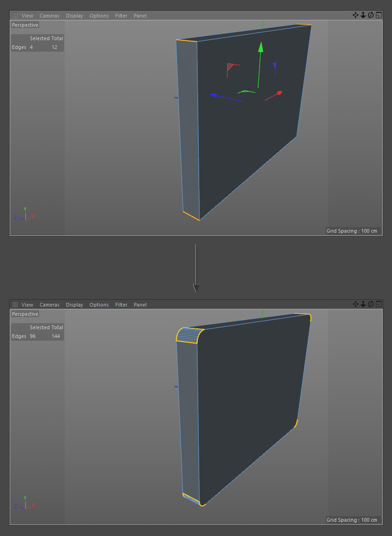Screen dimensions: 392x536
Task: Open the Filter menu in bottom viewport
Action: point(121,304)
